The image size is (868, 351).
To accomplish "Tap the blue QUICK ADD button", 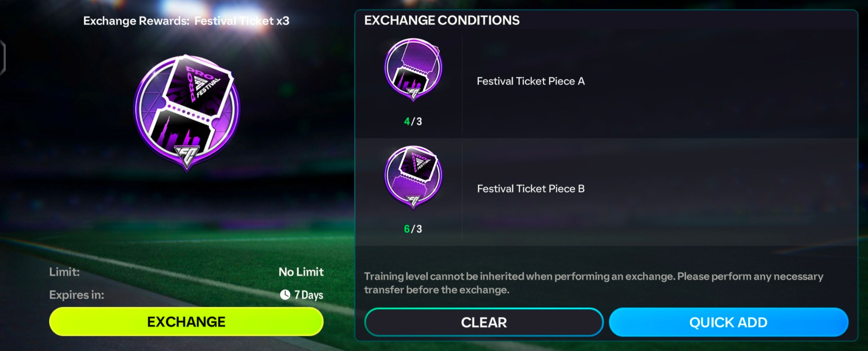I will coord(728,322).
